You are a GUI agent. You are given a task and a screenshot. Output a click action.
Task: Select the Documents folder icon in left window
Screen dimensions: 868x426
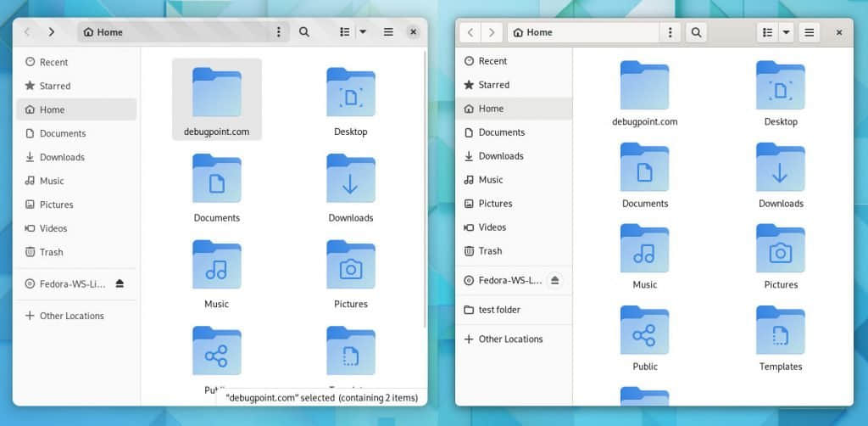click(x=216, y=178)
